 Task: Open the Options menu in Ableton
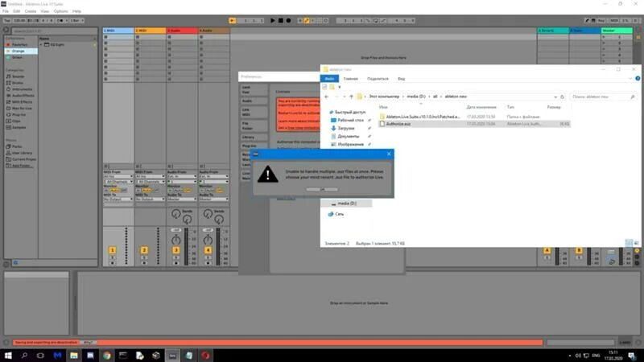(61, 11)
